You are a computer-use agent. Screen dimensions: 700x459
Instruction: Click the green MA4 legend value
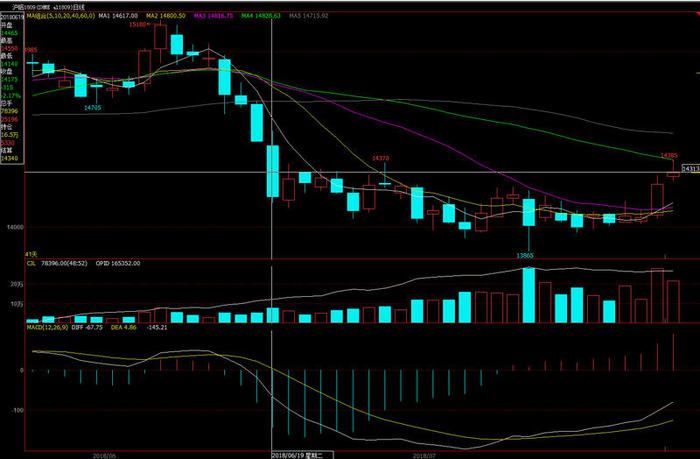261,16
